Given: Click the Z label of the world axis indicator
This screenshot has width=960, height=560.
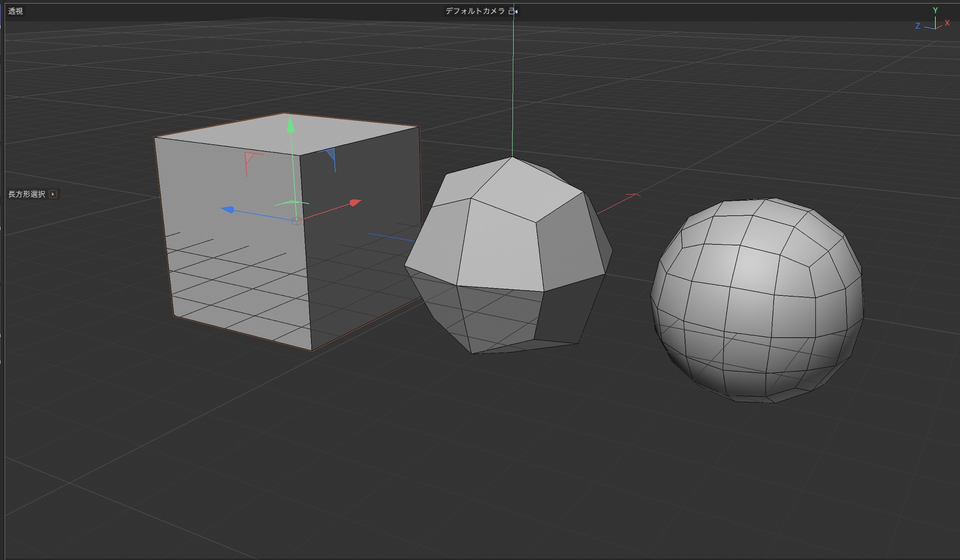Looking at the screenshot, I should [x=917, y=26].
